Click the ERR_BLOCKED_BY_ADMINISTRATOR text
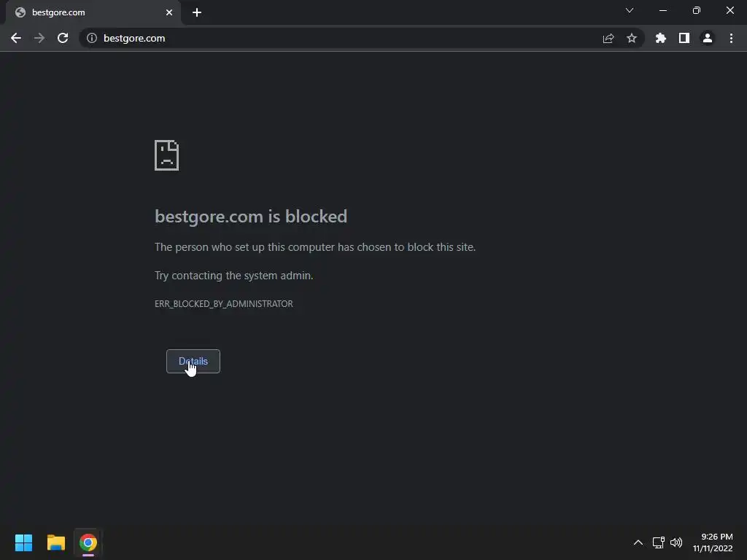 (x=224, y=304)
